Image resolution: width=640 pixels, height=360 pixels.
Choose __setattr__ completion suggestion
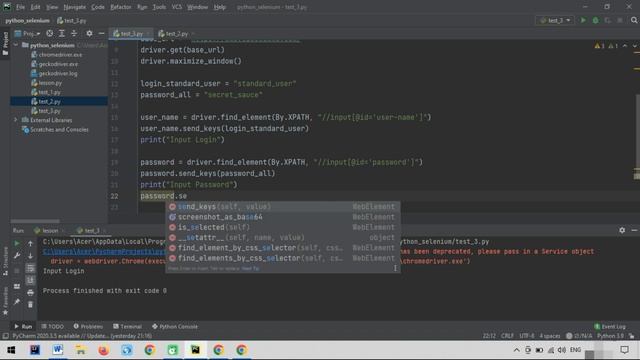282,238
